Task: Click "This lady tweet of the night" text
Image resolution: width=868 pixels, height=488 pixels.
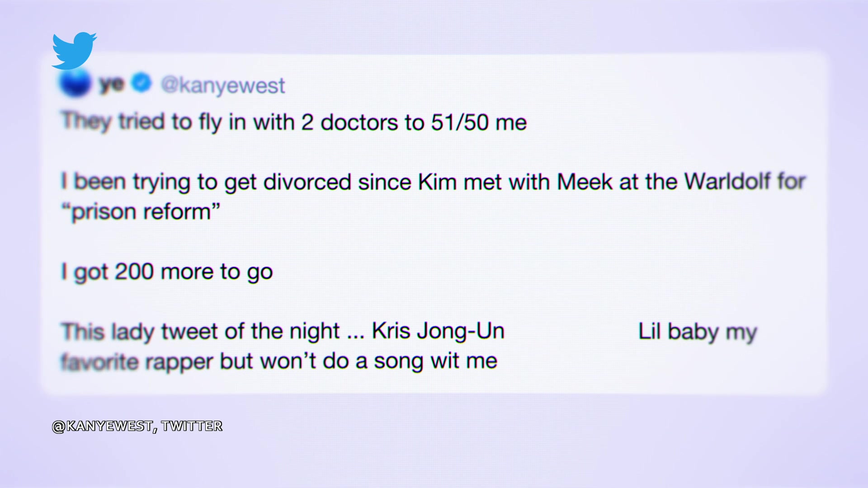Action: tap(200, 332)
